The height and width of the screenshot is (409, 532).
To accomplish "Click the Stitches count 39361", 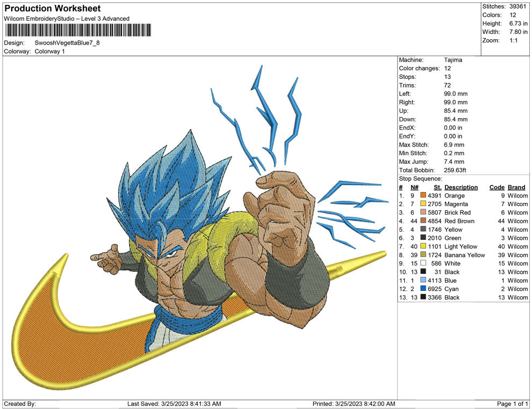I will click(x=519, y=6).
